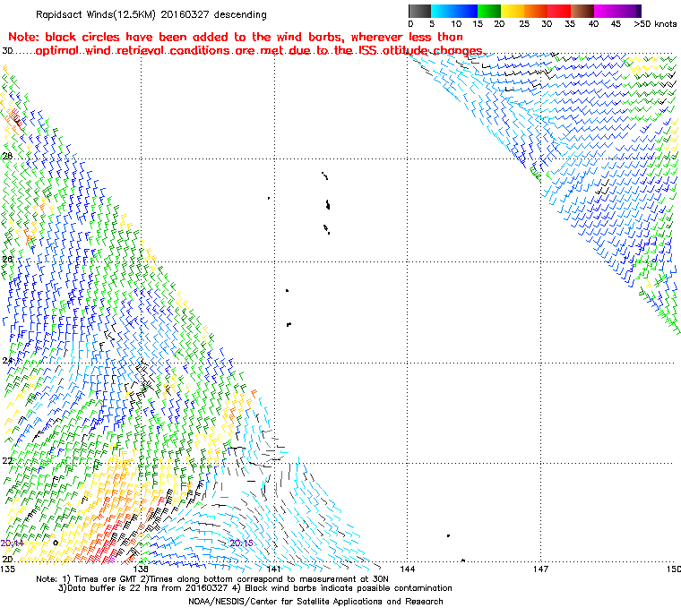Screen dimensions: 681x616
Task: Click the yellow 20-25 knots legend swatch
Action: click(x=513, y=12)
